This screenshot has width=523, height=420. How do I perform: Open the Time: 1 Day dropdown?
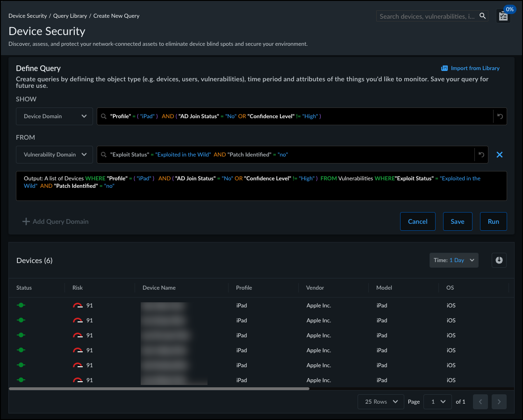[453, 260]
